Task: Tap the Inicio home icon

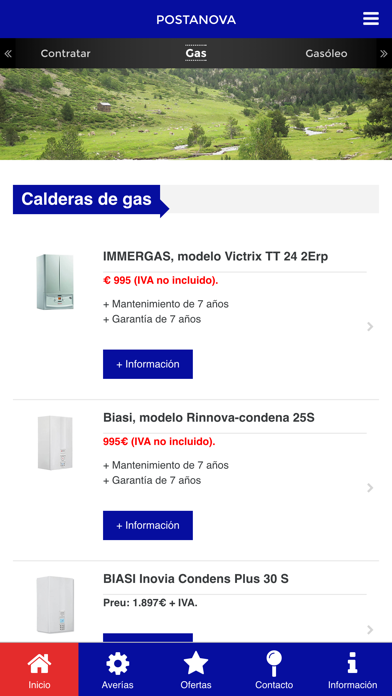Action: [39, 664]
